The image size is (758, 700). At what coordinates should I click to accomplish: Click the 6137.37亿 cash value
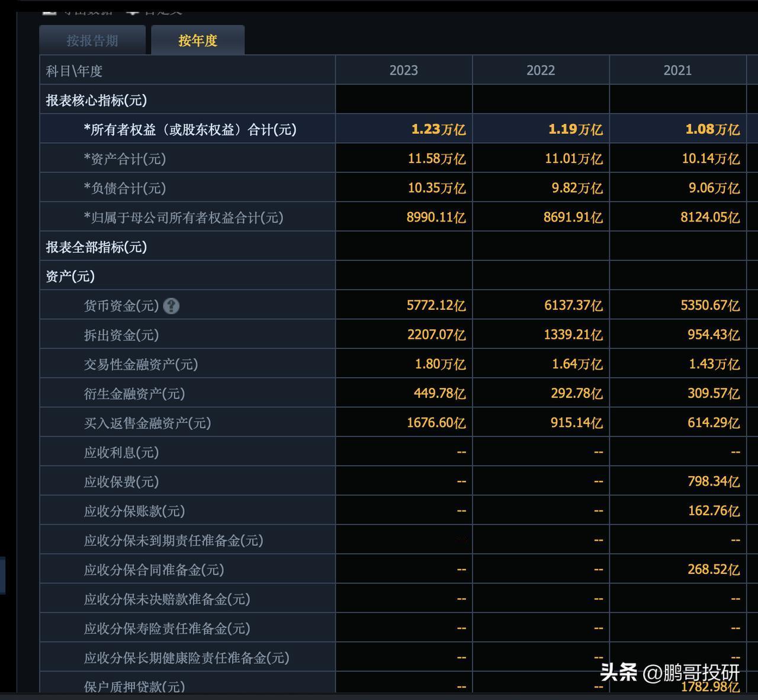(573, 306)
